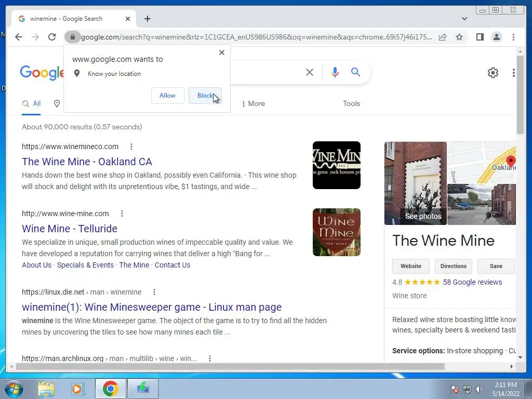Click the share page icon in address bar
This screenshot has height=399, width=532.
tap(443, 37)
